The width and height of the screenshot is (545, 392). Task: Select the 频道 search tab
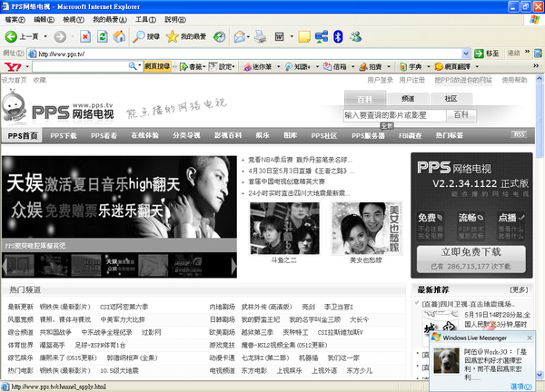point(408,99)
